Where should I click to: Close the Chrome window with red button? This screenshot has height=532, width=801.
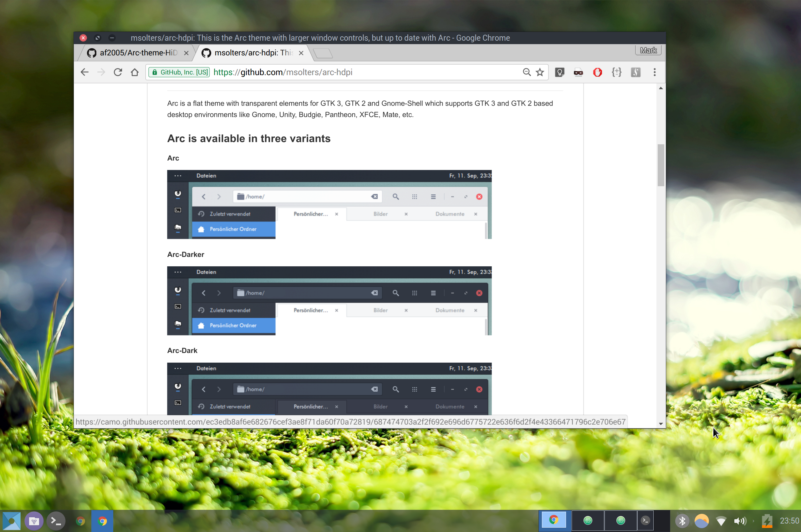tap(83, 38)
